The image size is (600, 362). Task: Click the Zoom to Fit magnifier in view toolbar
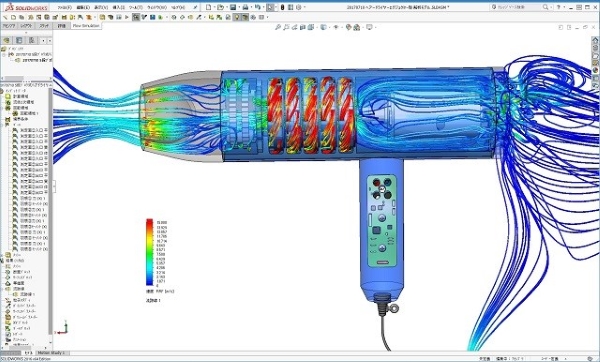coord(278,27)
